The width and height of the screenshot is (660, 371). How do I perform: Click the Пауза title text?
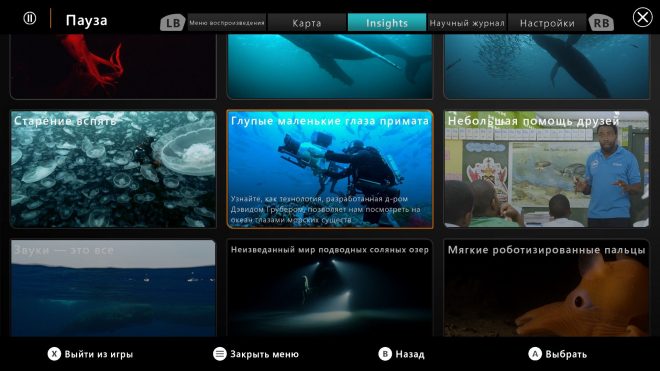[x=86, y=20]
